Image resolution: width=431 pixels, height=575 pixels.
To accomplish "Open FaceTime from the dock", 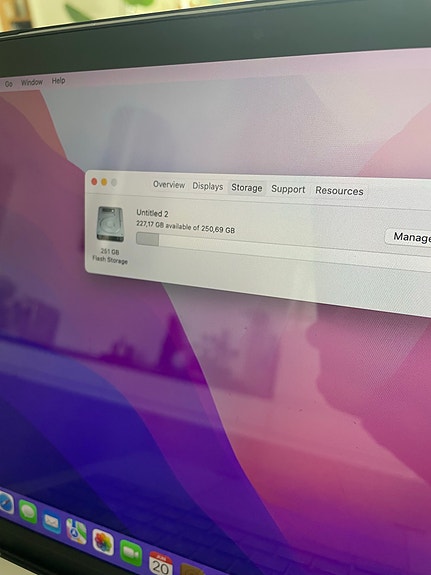I will 131,553.
